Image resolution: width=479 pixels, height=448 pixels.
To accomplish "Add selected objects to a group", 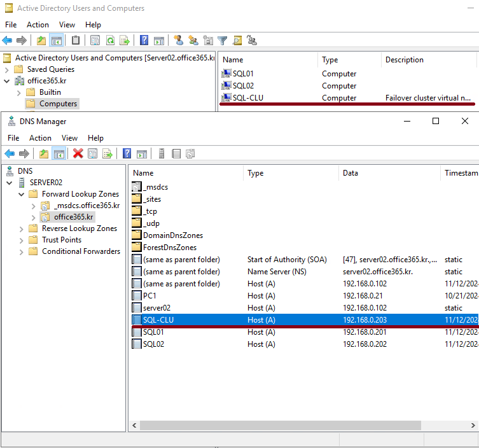I will [252, 40].
